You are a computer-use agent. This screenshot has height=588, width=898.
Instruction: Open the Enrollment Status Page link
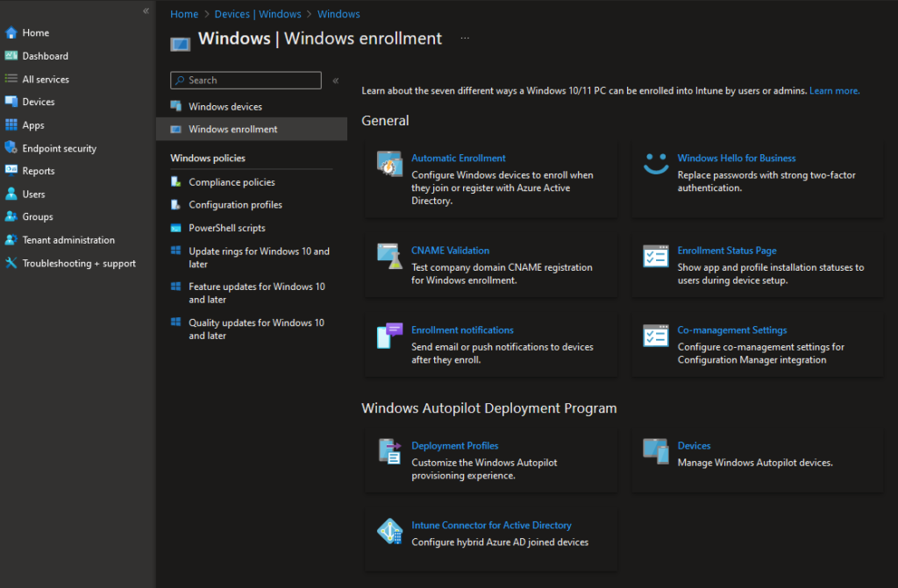coord(727,251)
